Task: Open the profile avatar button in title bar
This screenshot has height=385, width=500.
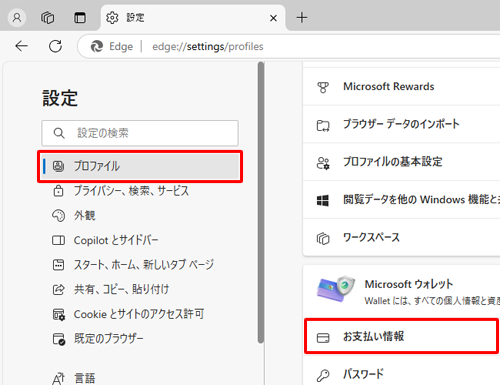Action: (17, 17)
